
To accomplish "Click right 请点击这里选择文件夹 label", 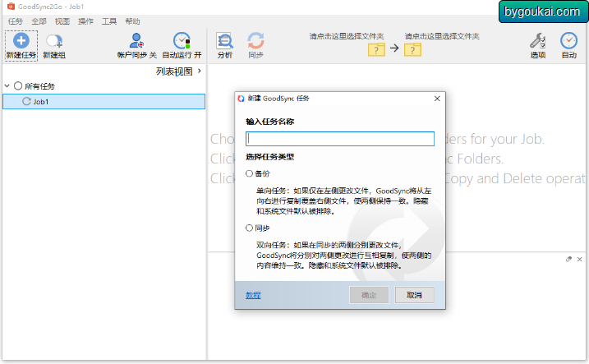I will (442, 36).
